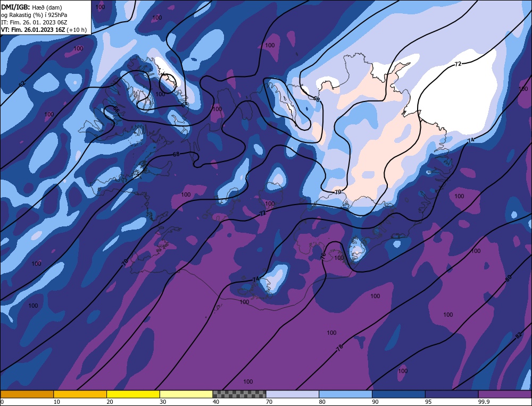Click the medium blue 90–95 legend swatch
Viewport: 532px width, 406px height.
(x=398, y=394)
